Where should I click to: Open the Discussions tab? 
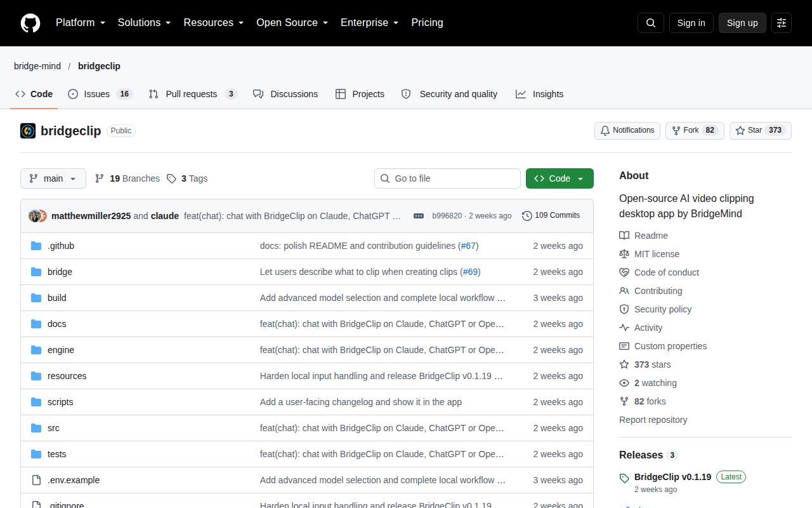(285, 94)
